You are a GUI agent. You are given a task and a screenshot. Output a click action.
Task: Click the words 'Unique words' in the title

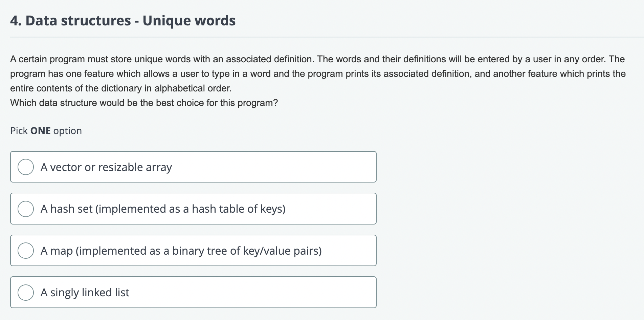(x=189, y=21)
